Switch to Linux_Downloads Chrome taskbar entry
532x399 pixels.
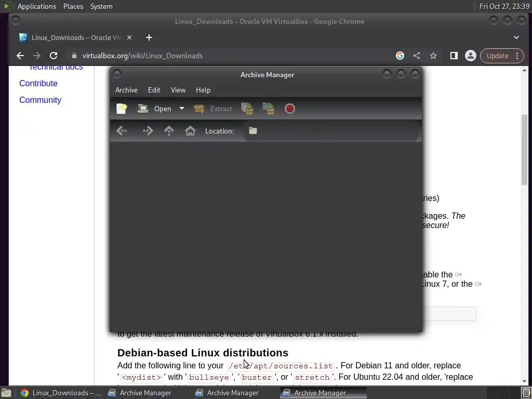tap(61, 393)
